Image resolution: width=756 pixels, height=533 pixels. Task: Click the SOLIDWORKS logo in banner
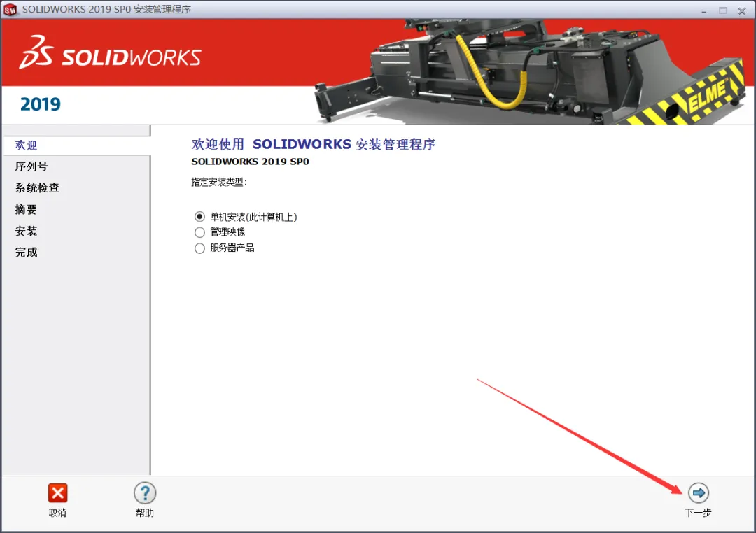coord(111,52)
